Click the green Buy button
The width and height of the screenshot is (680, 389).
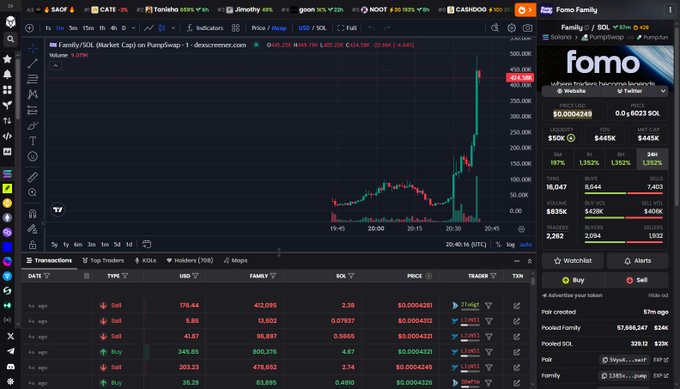(573, 280)
